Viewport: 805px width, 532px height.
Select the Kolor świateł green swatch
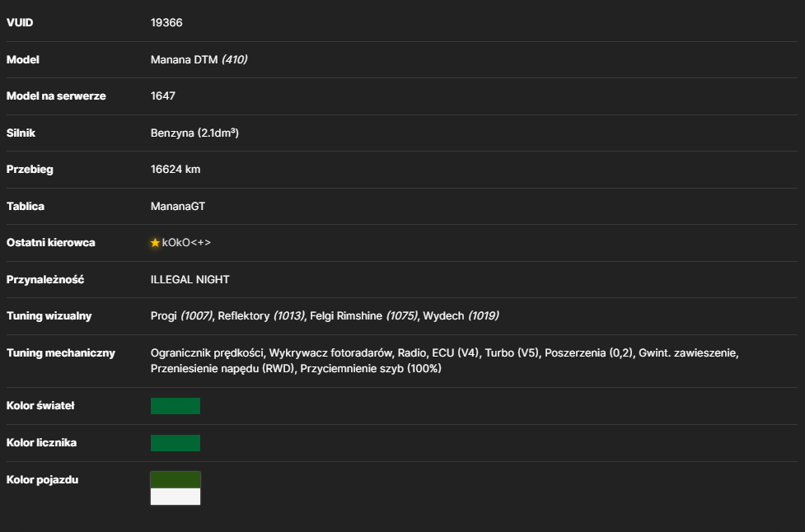tap(175, 406)
